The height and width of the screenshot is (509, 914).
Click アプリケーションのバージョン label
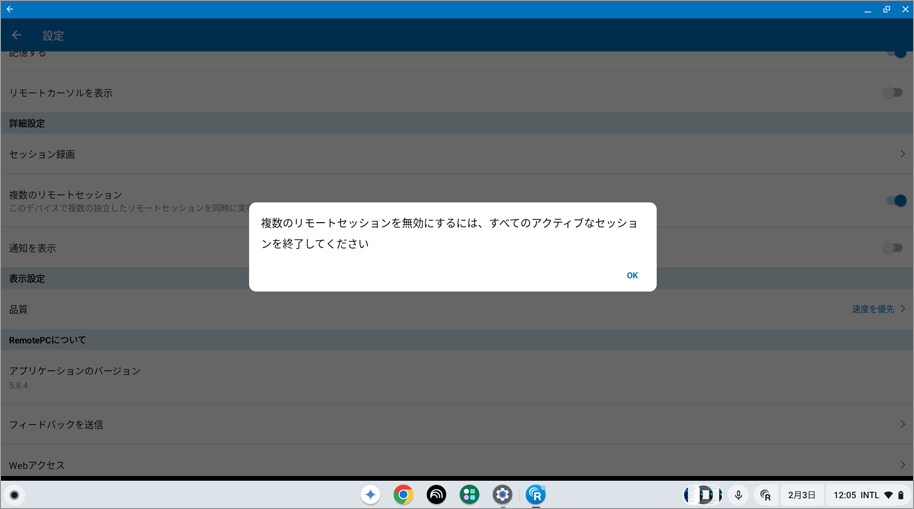[x=75, y=371]
